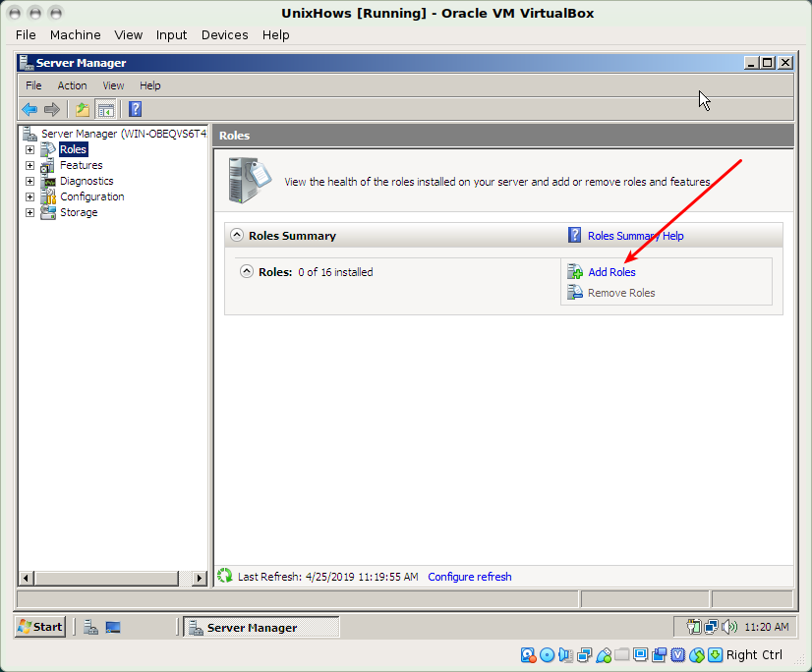This screenshot has width=812, height=672.
Task: Open the Server Manager Help menu
Action: 150,85
